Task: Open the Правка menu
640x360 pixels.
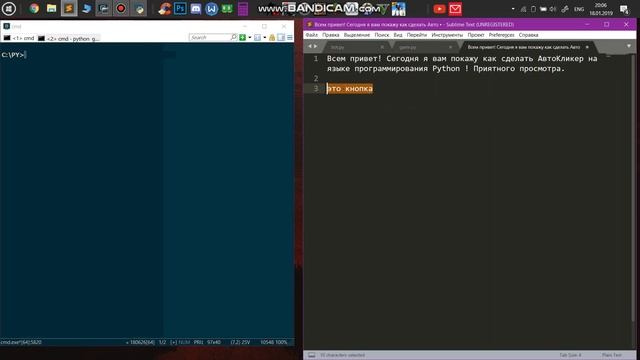Action: pyautogui.click(x=331, y=35)
